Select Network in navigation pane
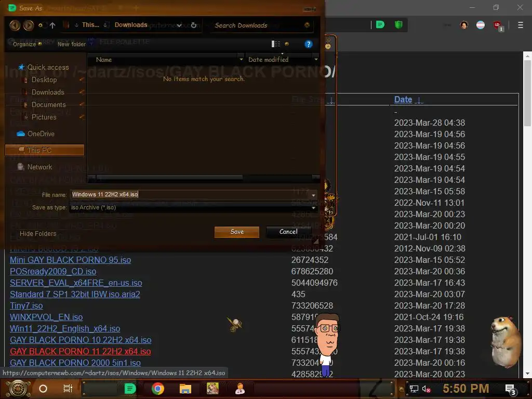532x399 pixels. click(x=35, y=167)
